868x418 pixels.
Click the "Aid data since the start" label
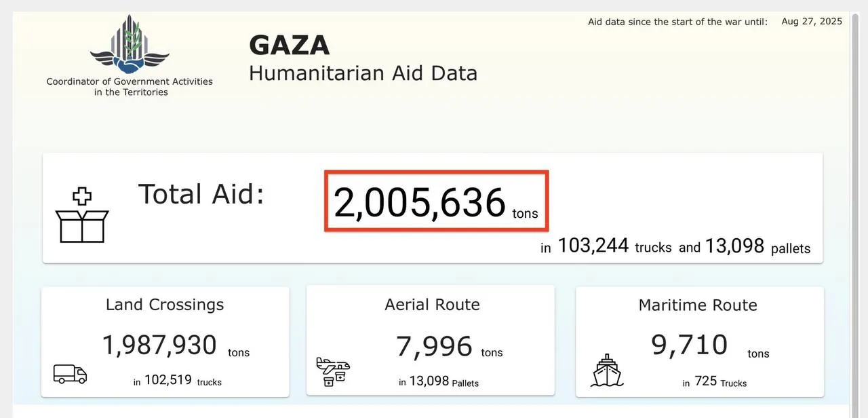click(x=677, y=22)
